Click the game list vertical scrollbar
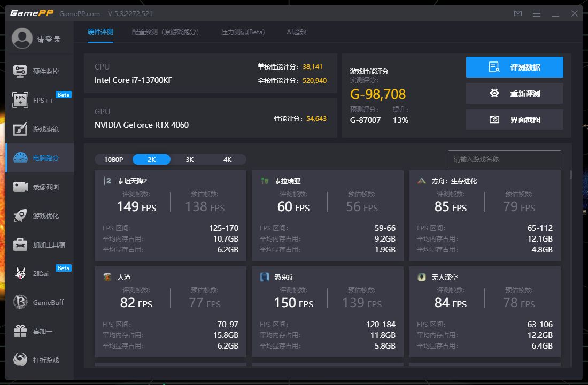 [x=571, y=175]
